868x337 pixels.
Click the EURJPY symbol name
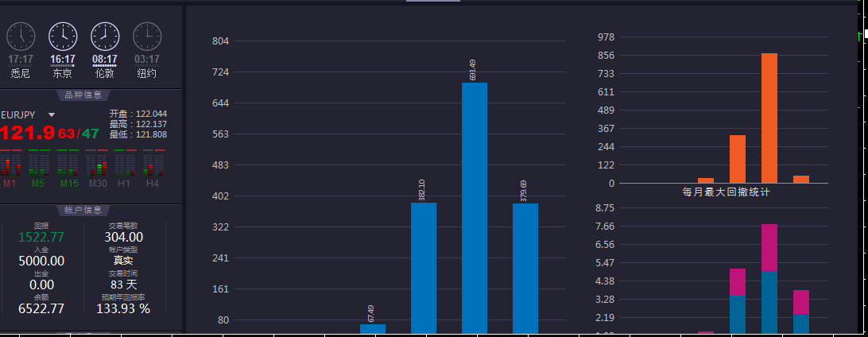coord(19,115)
